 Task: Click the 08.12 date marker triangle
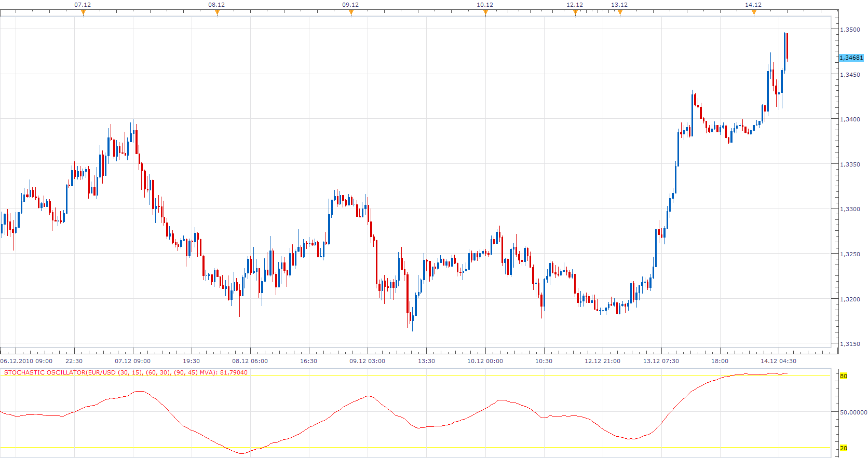(217, 13)
